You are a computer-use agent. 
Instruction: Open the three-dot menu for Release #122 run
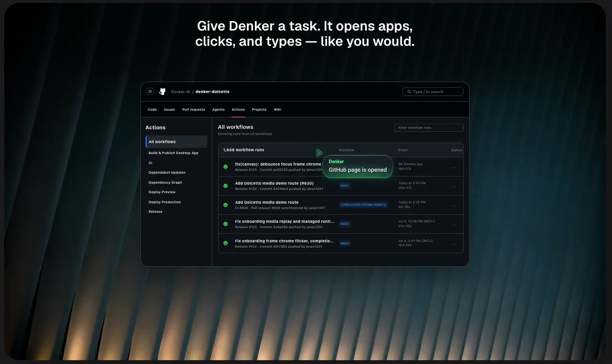pos(454,244)
